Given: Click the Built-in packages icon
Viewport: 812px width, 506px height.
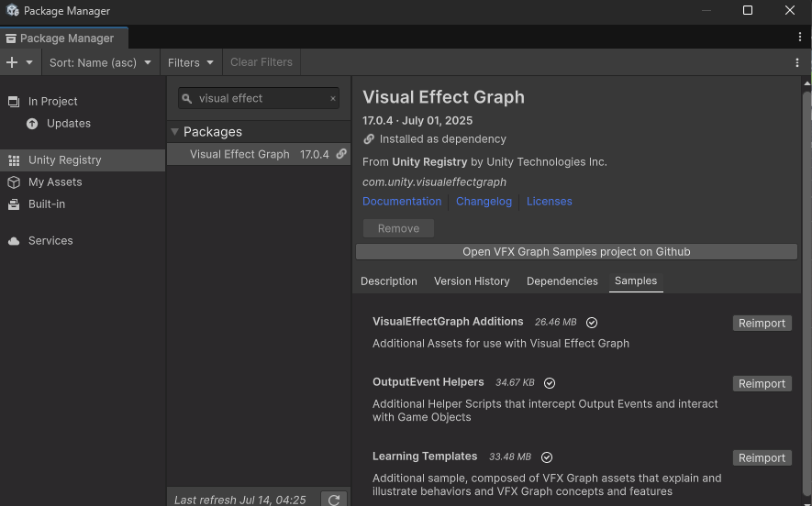Looking at the screenshot, I should click(14, 204).
